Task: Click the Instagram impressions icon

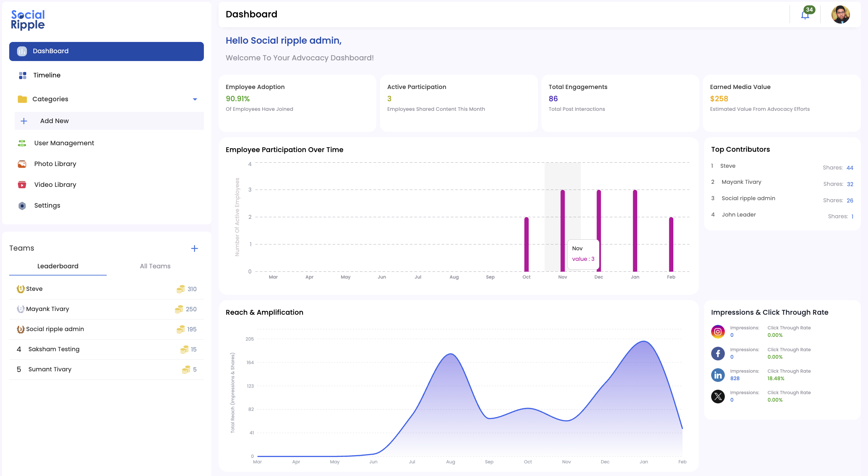Action: point(718,331)
